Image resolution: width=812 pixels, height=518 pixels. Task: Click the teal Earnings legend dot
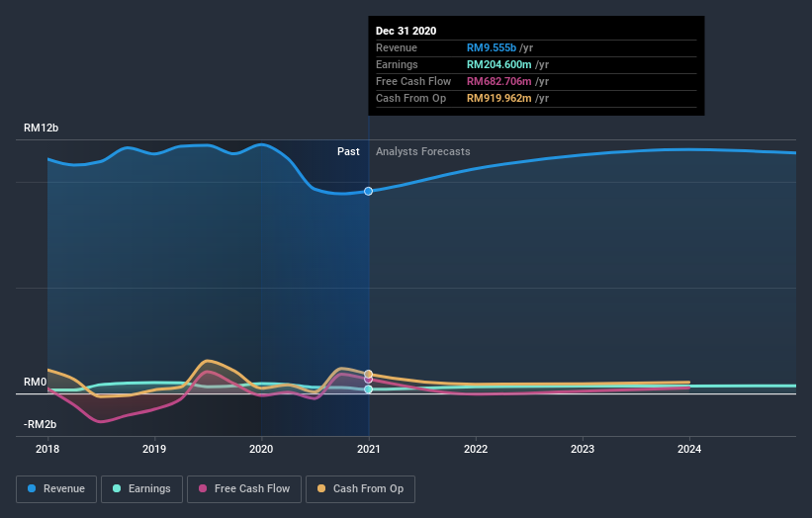point(117,488)
